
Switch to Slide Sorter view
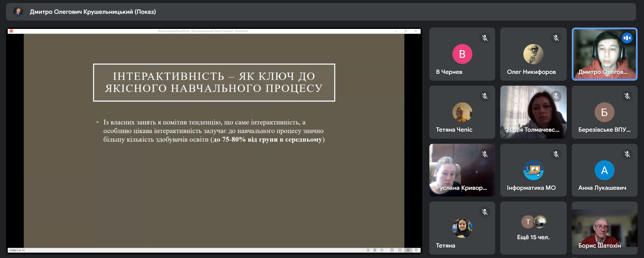pyautogui.click(x=400, y=250)
